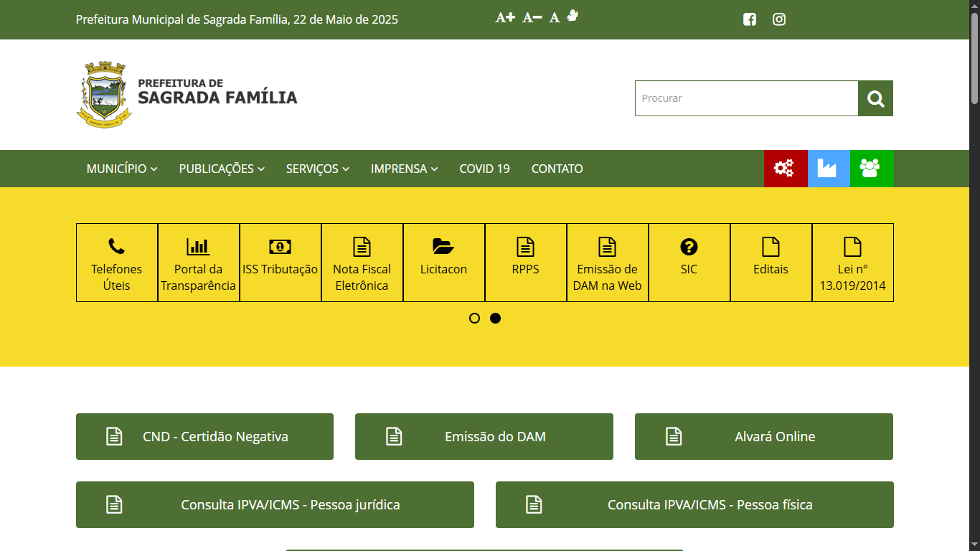Expand the MUNICÍPIO dropdown menu

[121, 169]
